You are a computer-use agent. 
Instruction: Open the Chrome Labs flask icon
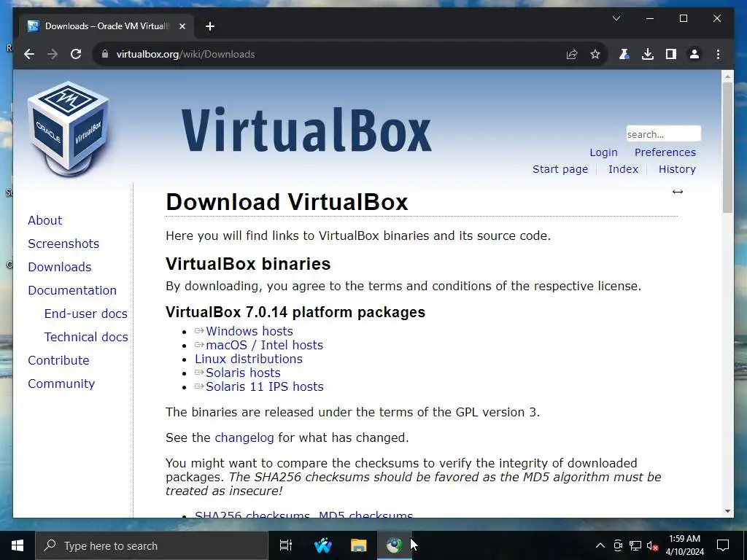[x=624, y=54]
